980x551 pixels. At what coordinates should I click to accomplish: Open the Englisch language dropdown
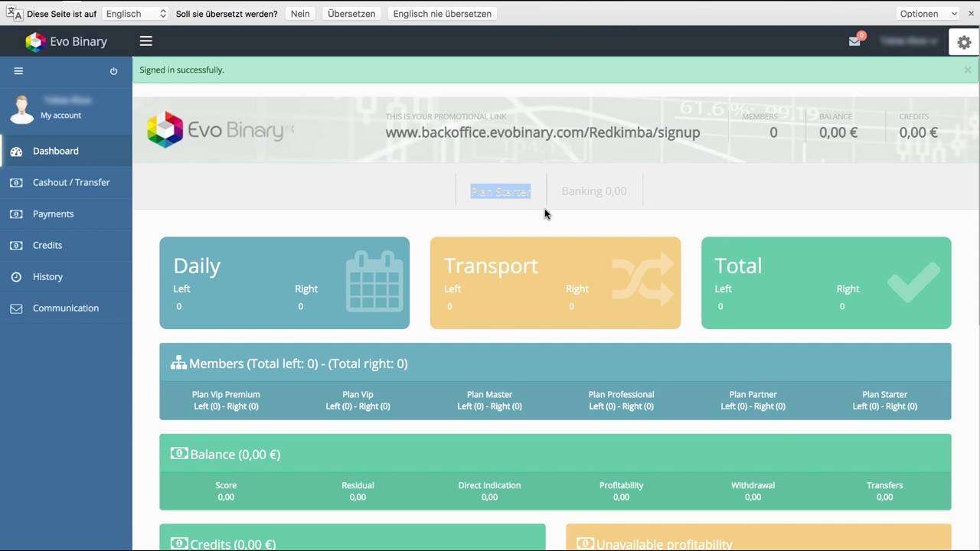click(x=136, y=14)
